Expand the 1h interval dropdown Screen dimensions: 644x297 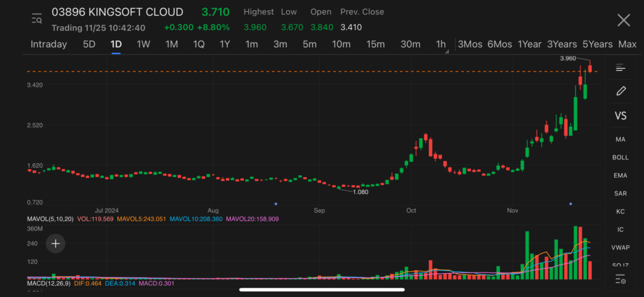[441, 45]
